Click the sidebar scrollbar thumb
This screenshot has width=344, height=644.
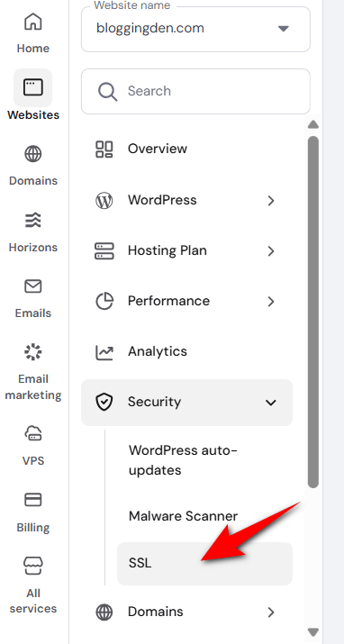click(x=313, y=313)
